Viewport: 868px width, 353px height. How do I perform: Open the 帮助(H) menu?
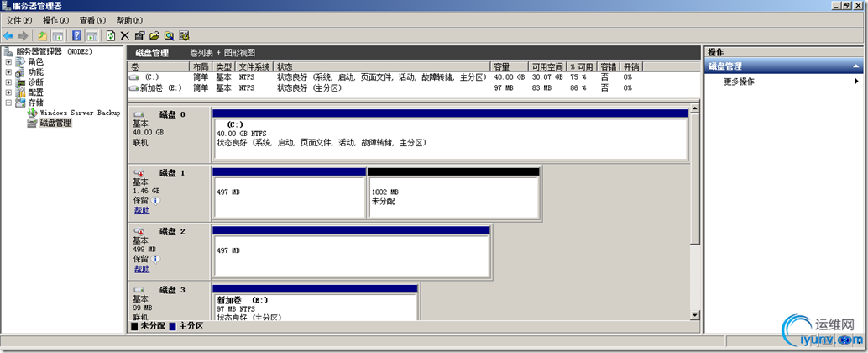[128, 20]
